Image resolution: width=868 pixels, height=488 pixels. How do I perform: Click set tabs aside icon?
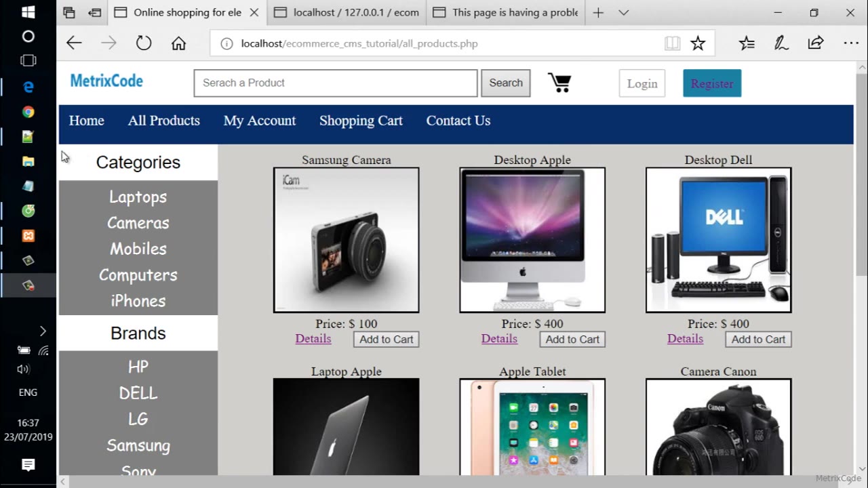(x=95, y=12)
